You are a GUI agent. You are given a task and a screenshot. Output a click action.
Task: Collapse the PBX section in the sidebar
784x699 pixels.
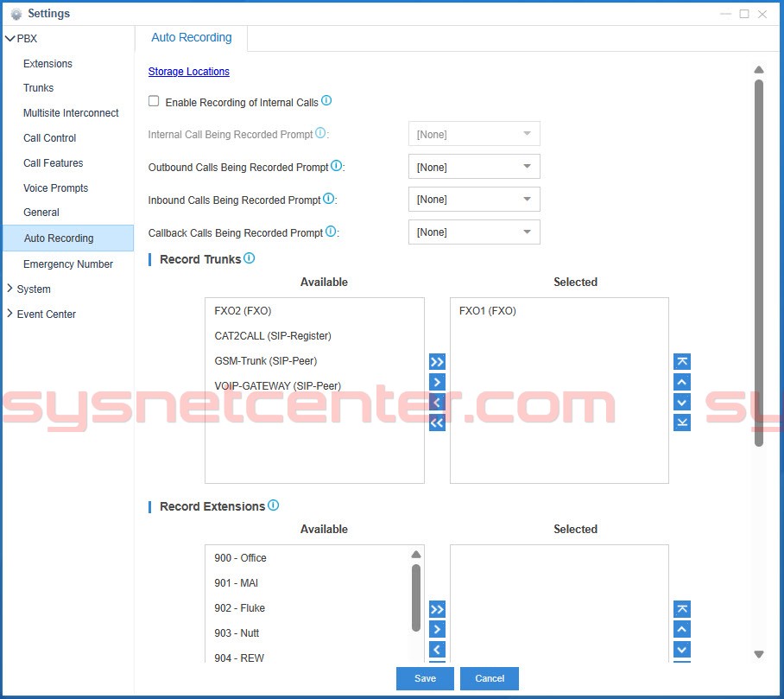point(9,38)
